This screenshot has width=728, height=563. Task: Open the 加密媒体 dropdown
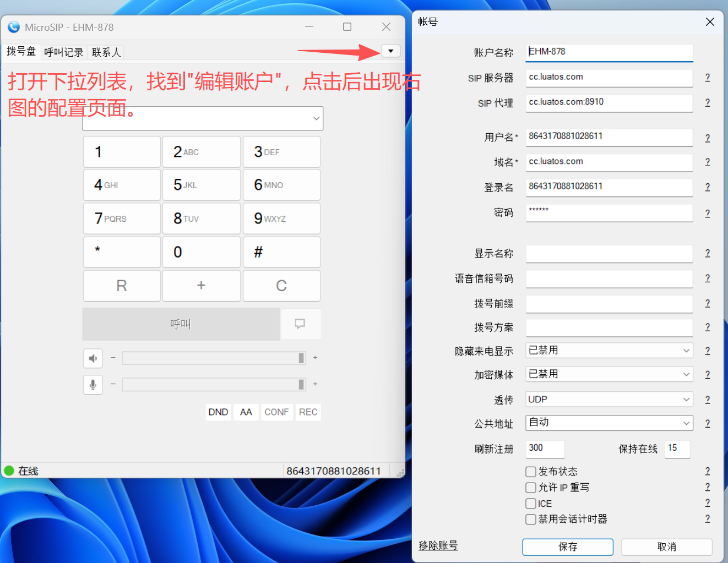tap(609, 374)
